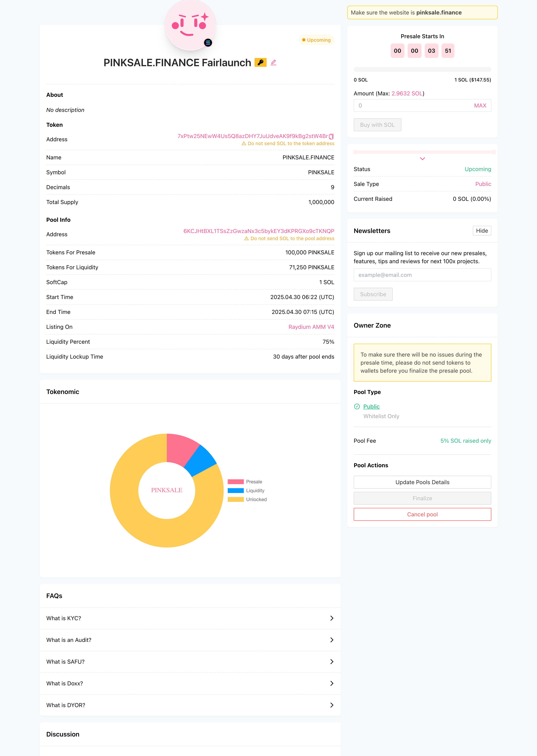Click the Start Time value 2025.04.30 06:22

pyautogui.click(x=302, y=297)
